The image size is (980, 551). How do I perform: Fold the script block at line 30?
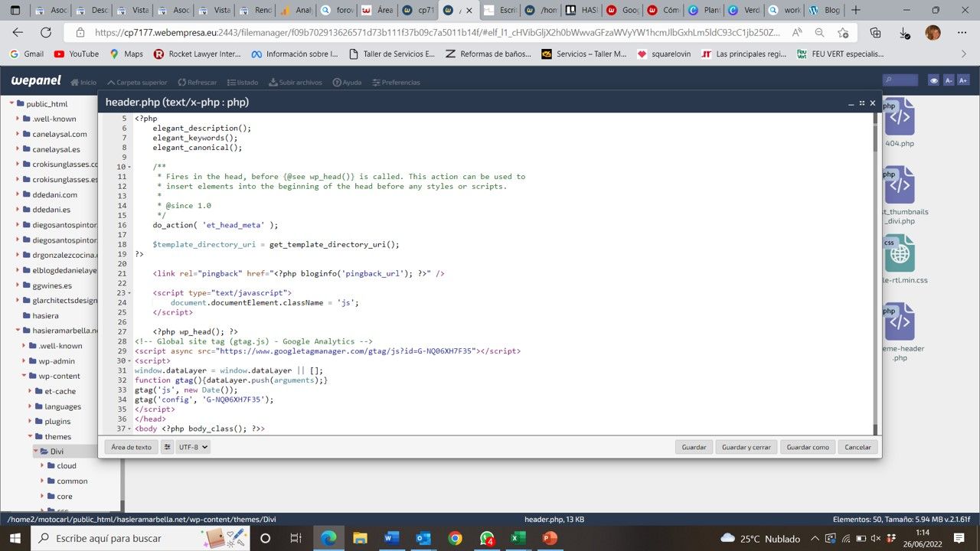[129, 360]
